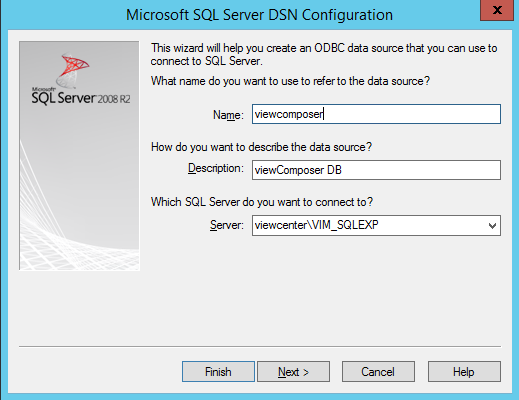Click the "Description:" label
Viewport: 519px width, 400px height.
coord(216,168)
